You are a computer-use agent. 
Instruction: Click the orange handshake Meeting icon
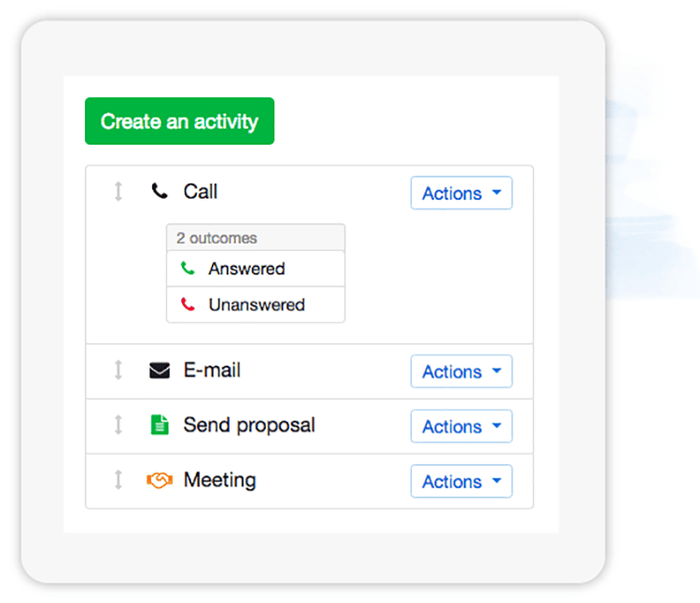(160, 481)
